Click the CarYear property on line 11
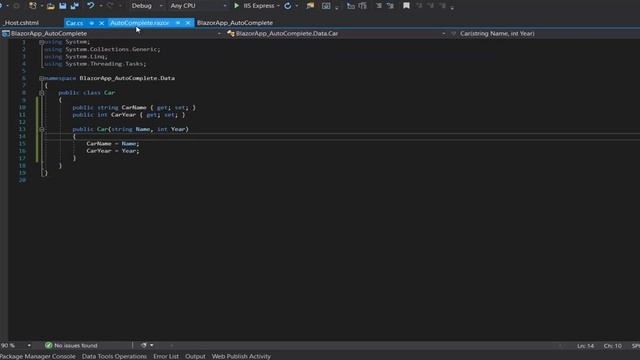 pos(123,115)
